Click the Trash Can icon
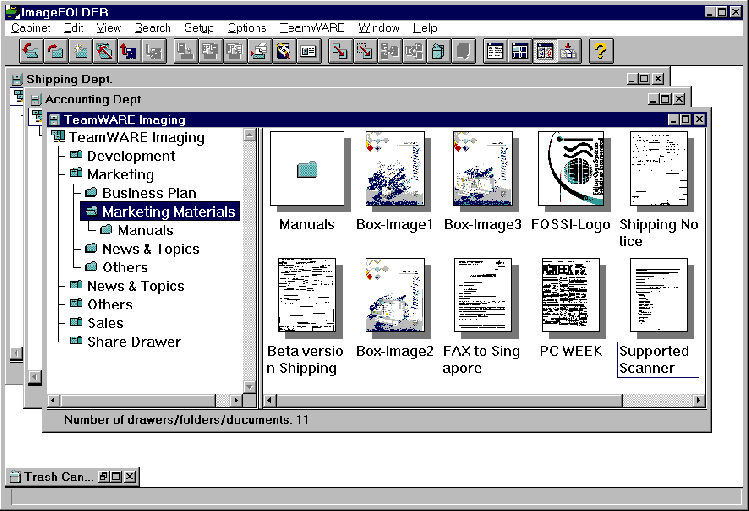This screenshot has width=749, height=511. tap(15, 477)
